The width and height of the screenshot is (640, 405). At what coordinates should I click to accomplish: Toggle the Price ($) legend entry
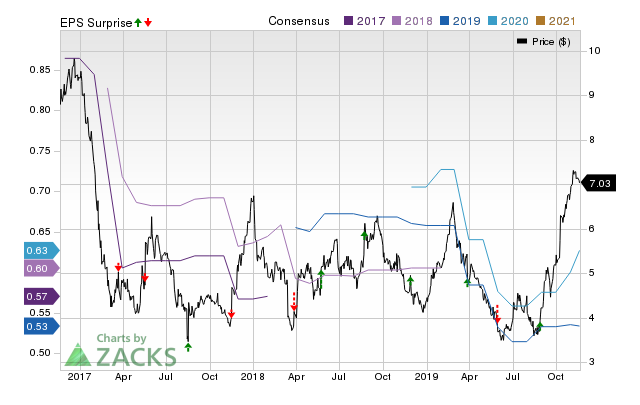(x=547, y=41)
